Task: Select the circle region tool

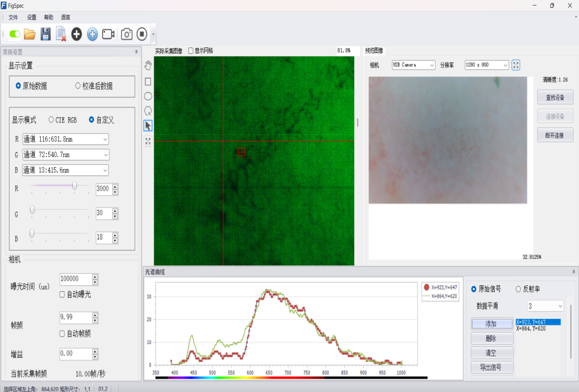Action: (148, 96)
